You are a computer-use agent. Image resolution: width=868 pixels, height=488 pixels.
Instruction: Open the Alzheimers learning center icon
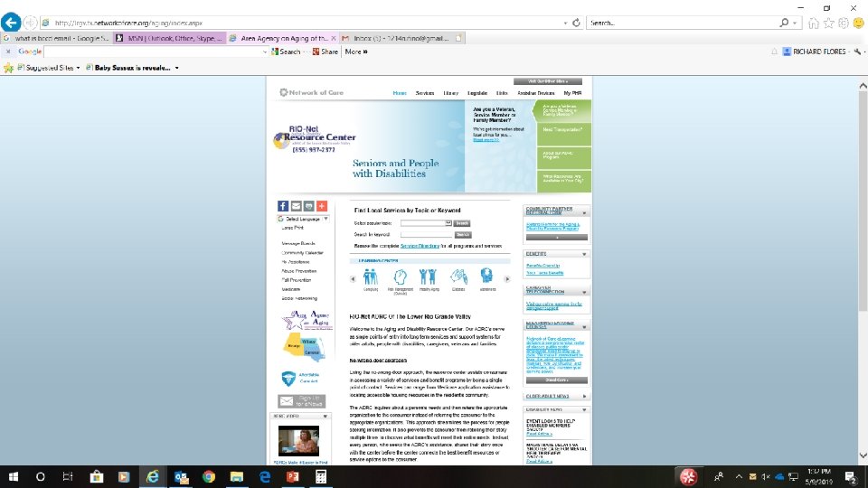point(486,276)
